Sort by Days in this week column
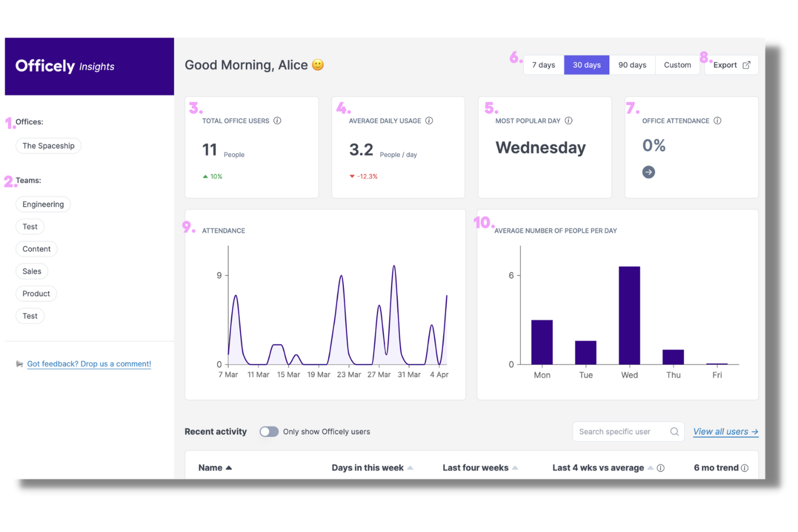The image size is (798, 532). (x=410, y=468)
